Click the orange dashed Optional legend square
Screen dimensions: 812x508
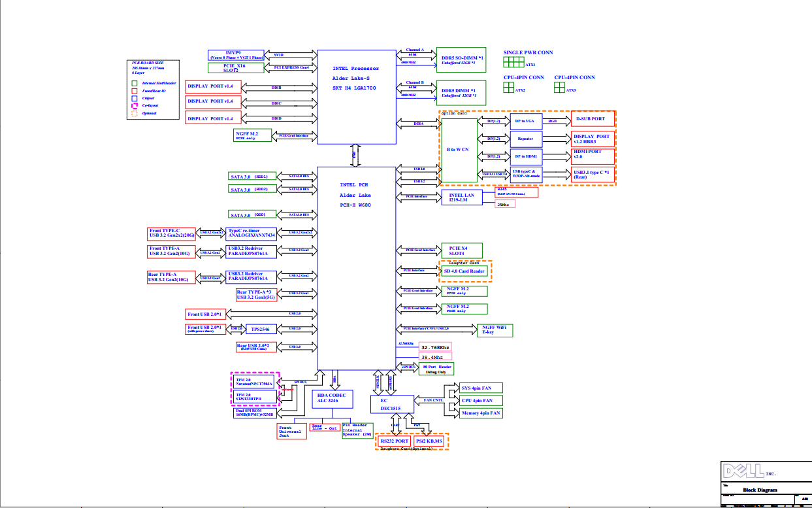click(135, 113)
